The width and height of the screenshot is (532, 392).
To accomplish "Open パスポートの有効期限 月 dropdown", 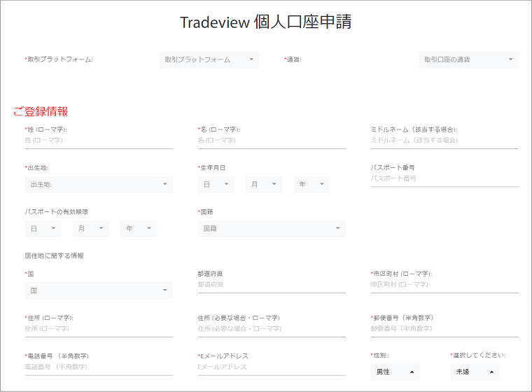I will pyautogui.click(x=91, y=228).
